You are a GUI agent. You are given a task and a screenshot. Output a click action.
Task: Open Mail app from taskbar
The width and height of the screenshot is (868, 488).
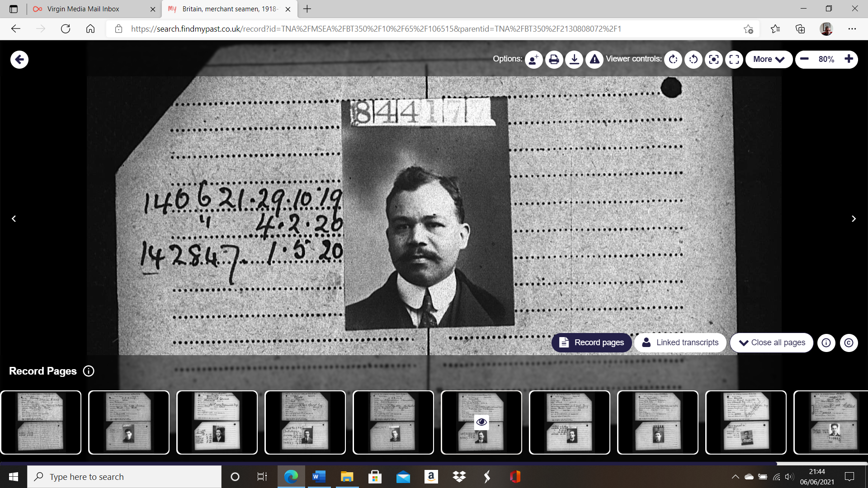click(403, 477)
